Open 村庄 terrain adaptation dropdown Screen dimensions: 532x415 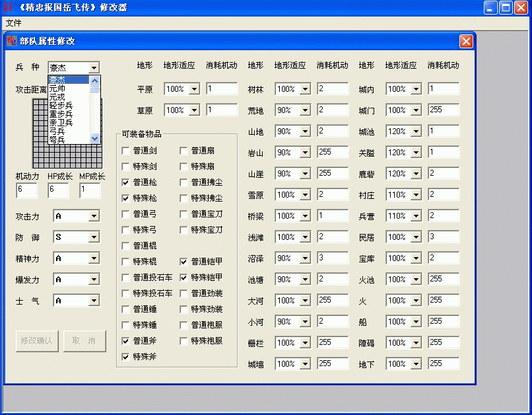416,195
